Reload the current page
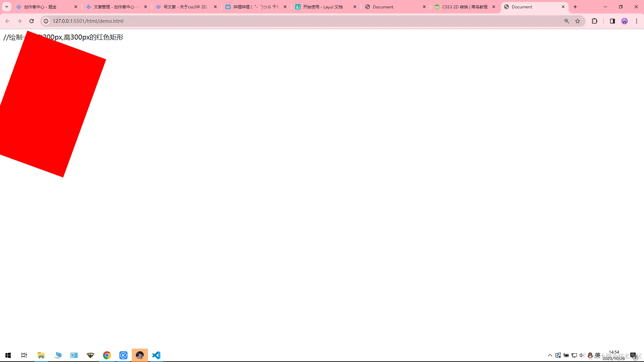 coord(32,21)
